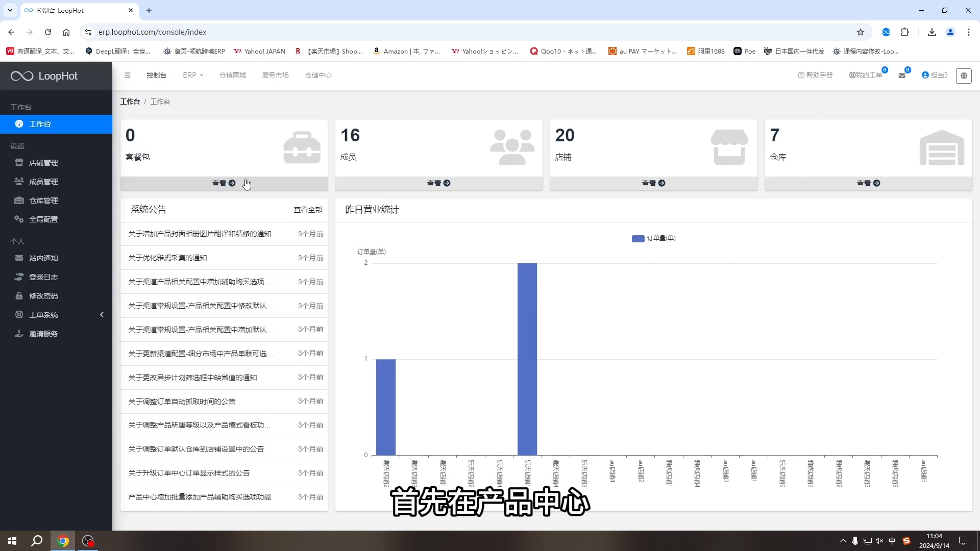This screenshot has height=551, width=980.
Task: Open 店铺管理 via the store icon
Action: [x=19, y=162]
